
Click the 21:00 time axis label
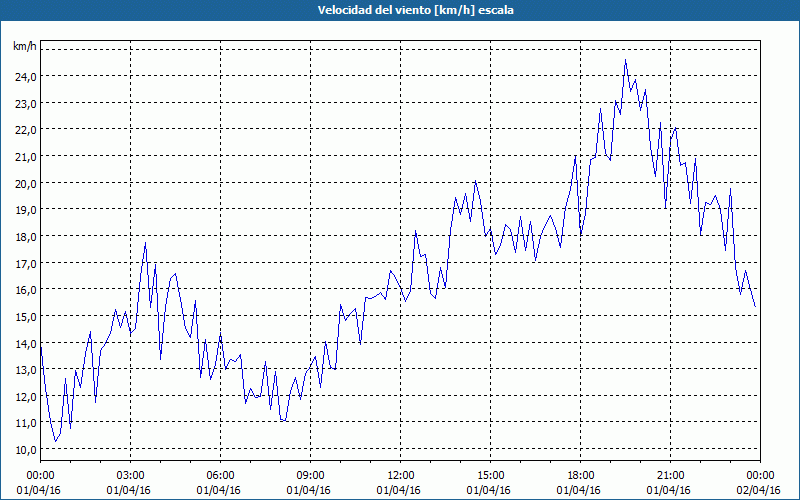click(x=670, y=476)
